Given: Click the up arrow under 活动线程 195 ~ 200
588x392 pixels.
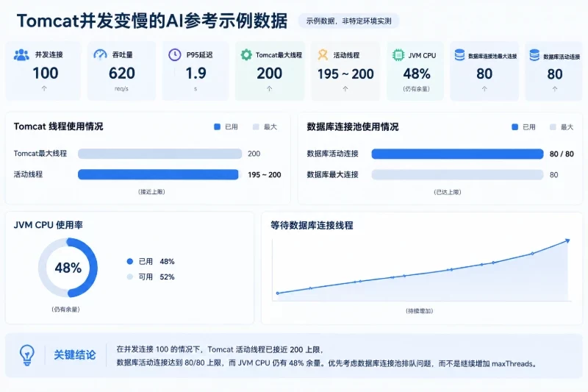Looking at the screenshot, I should click(345, 88).
